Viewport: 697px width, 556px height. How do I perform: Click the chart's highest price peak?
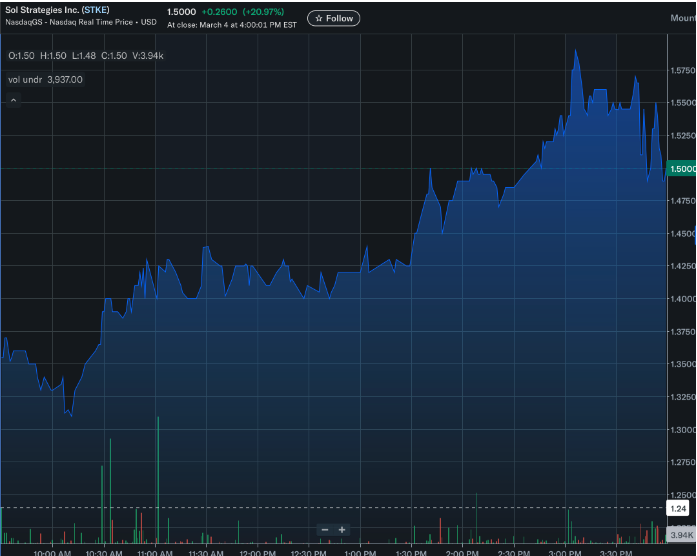click(576, 52)
